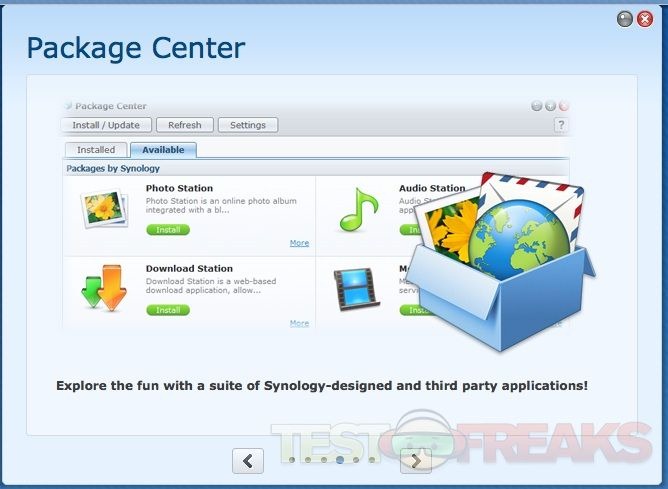Image resolution: width=668 pixels, height=489 pixels.
Task: Click the Photo Station sunflower icon
Action: pos(104,210)
